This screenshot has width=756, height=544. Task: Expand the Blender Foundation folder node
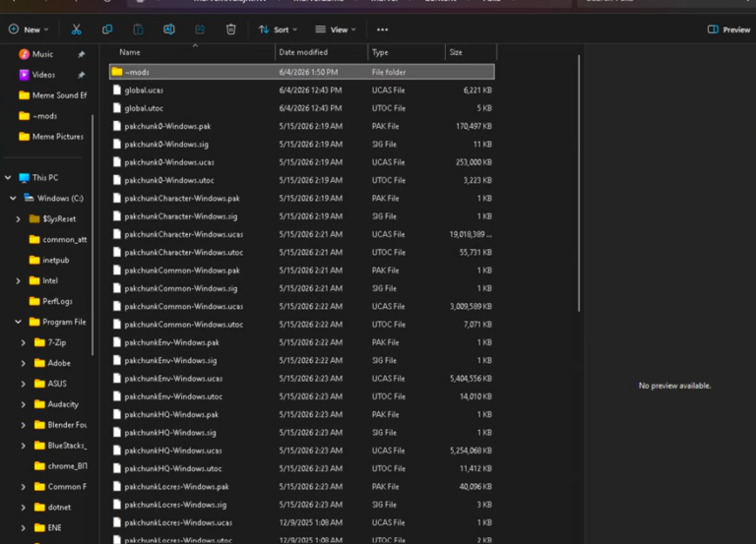point(24,425)
